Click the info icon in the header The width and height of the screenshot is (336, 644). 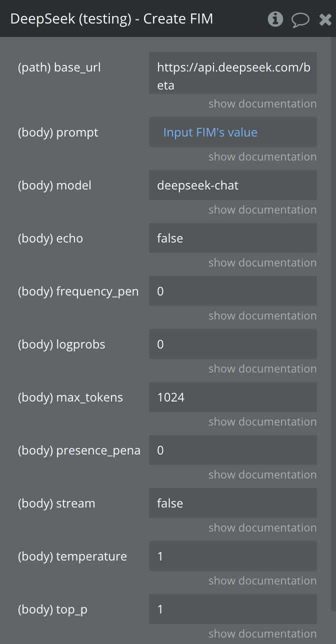click(275, 19)
